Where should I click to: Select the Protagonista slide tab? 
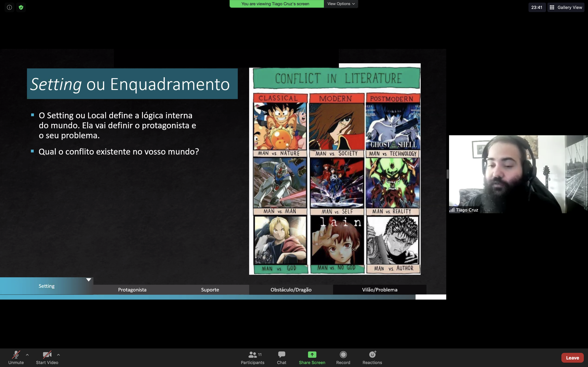click(132, 290)
